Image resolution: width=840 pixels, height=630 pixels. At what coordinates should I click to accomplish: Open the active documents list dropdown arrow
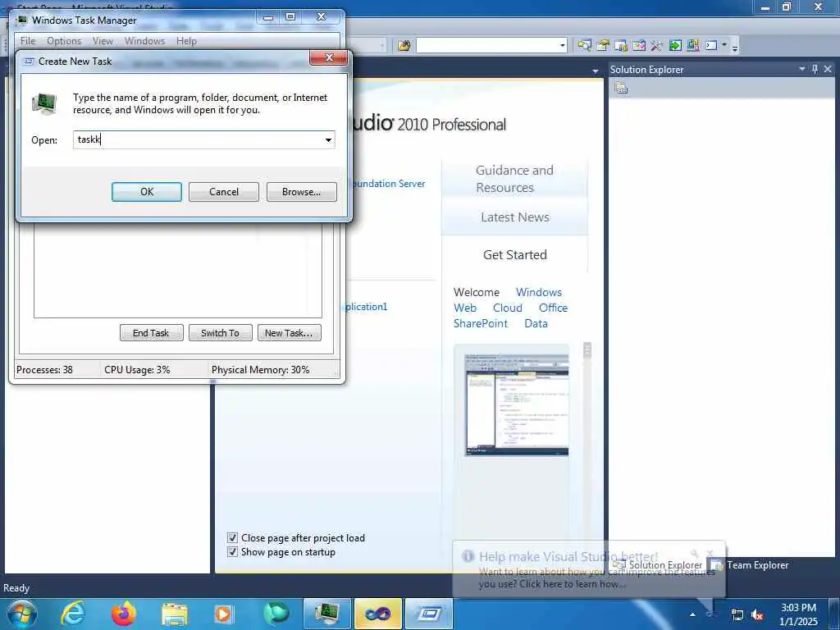(596, 71)
